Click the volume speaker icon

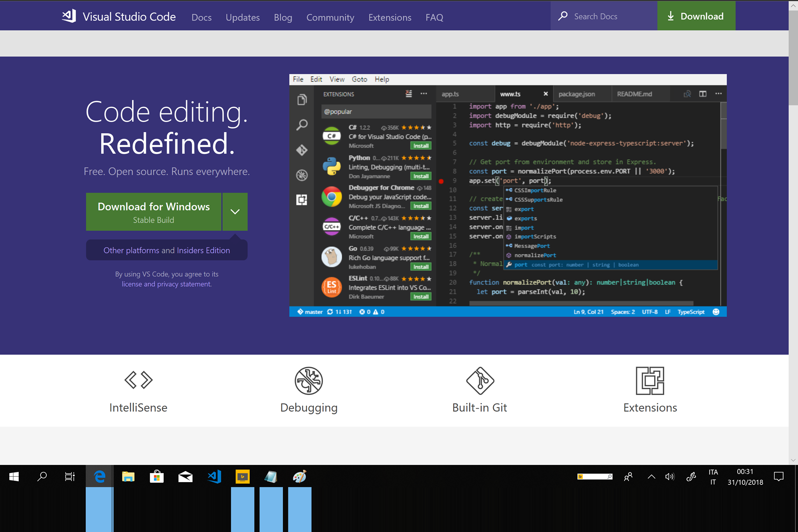pyautogui.click(x=670, y=477)
